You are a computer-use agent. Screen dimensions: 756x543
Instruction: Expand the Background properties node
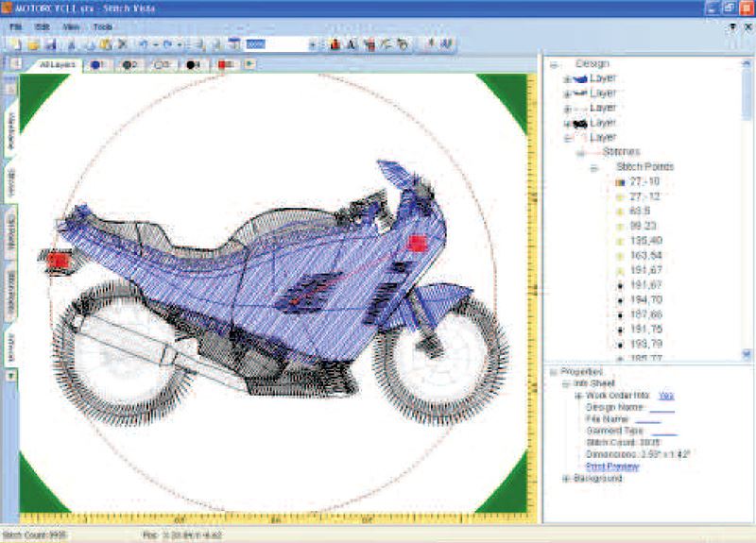tap(566, 479)
